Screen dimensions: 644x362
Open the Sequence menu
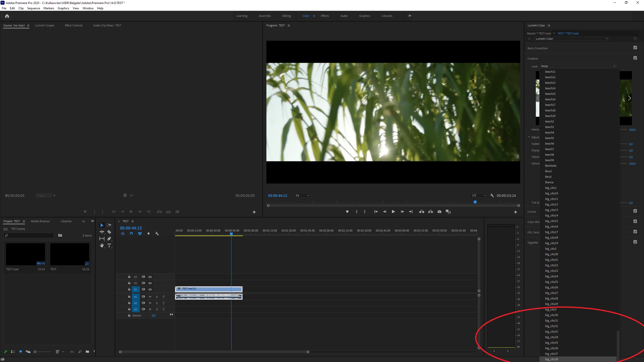pos(33,8)
